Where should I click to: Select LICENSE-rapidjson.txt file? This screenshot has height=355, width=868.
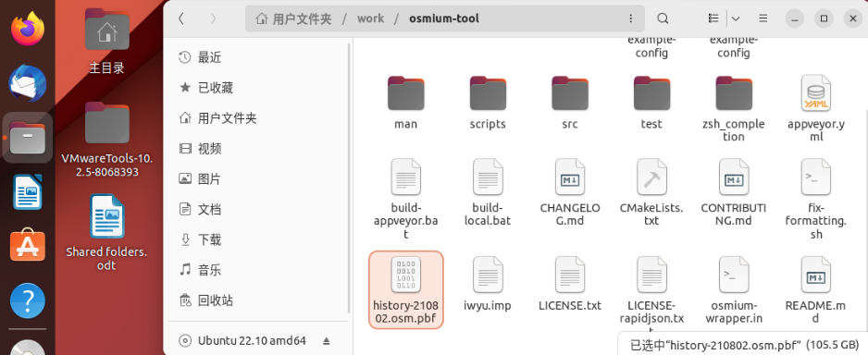point(651,293)
